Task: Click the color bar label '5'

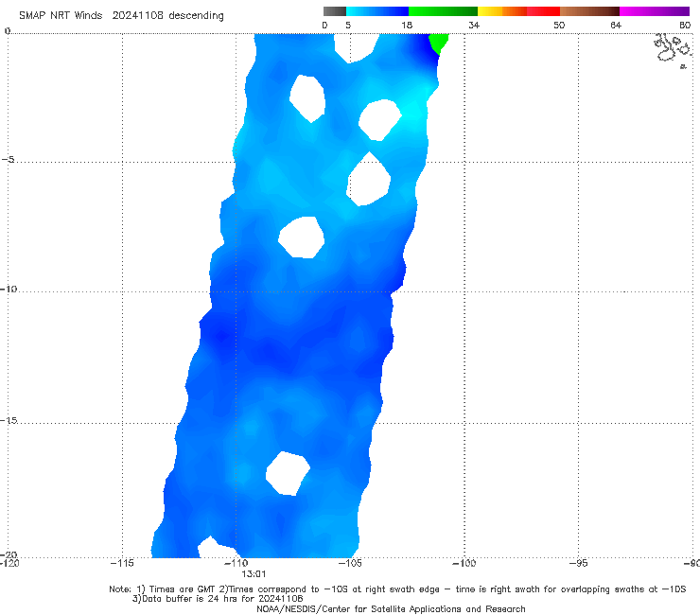Action: [348, 25]
